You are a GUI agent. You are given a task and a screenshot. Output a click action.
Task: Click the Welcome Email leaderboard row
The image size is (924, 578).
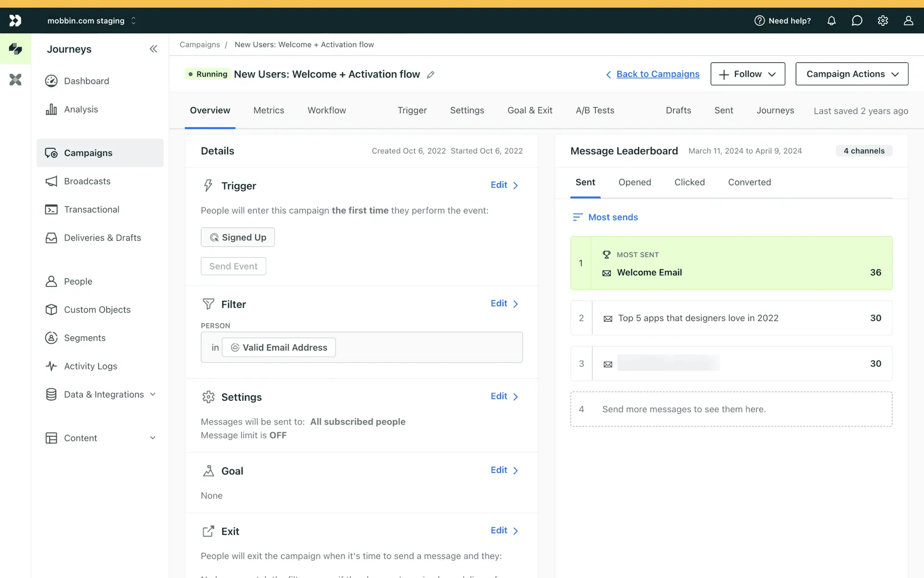[x=731, y=263]
